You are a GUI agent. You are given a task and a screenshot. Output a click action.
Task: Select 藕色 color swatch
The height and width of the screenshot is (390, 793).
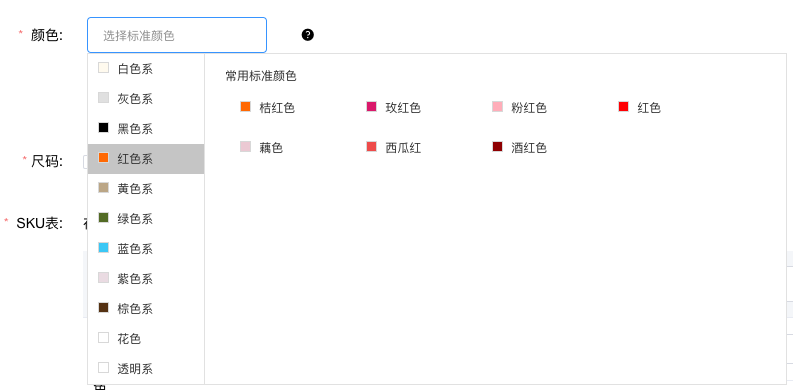261,148
